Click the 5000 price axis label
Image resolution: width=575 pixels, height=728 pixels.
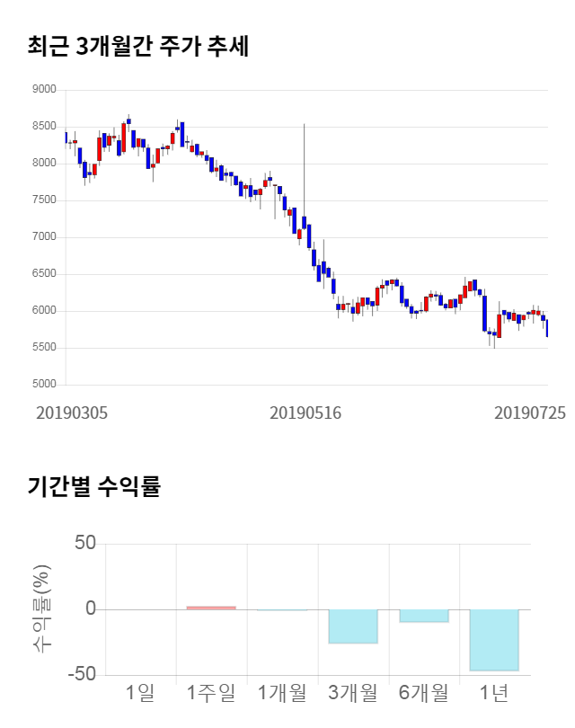pyautogui.click(x=44, y=385)
